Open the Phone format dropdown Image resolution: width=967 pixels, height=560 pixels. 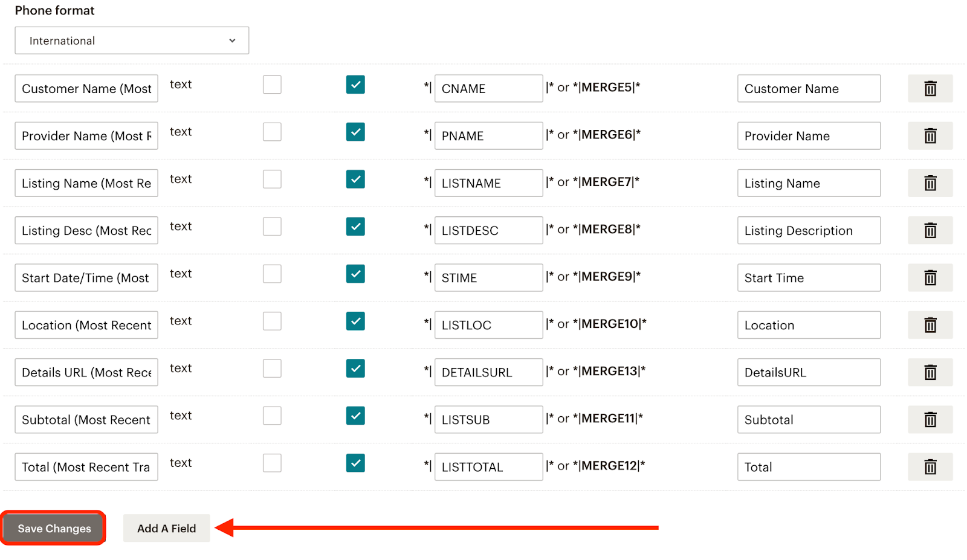pos(132,40)
